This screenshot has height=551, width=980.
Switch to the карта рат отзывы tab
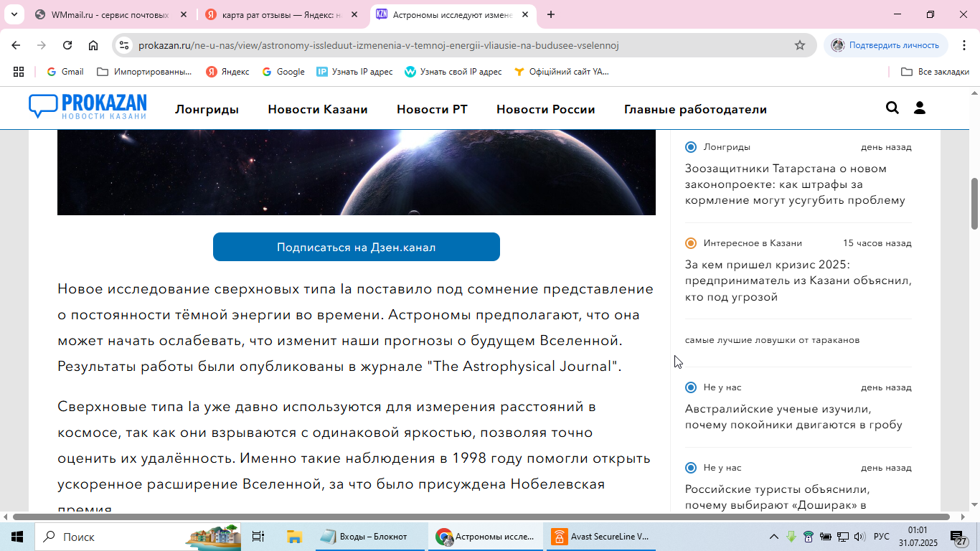click(x=283, y=14)
